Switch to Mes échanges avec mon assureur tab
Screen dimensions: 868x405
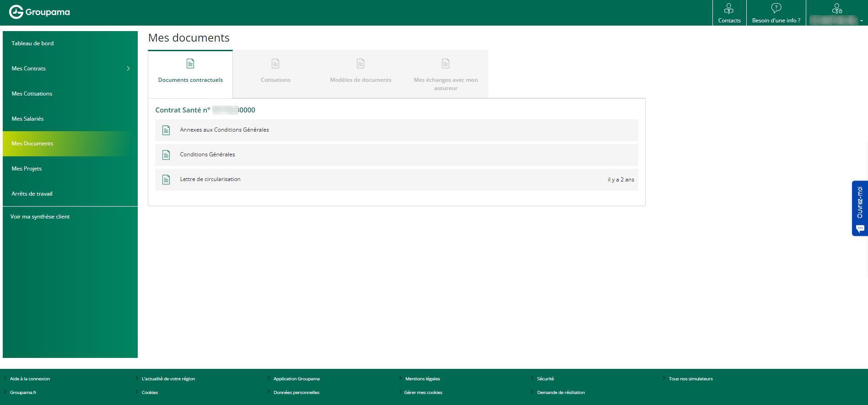point(446,74)
